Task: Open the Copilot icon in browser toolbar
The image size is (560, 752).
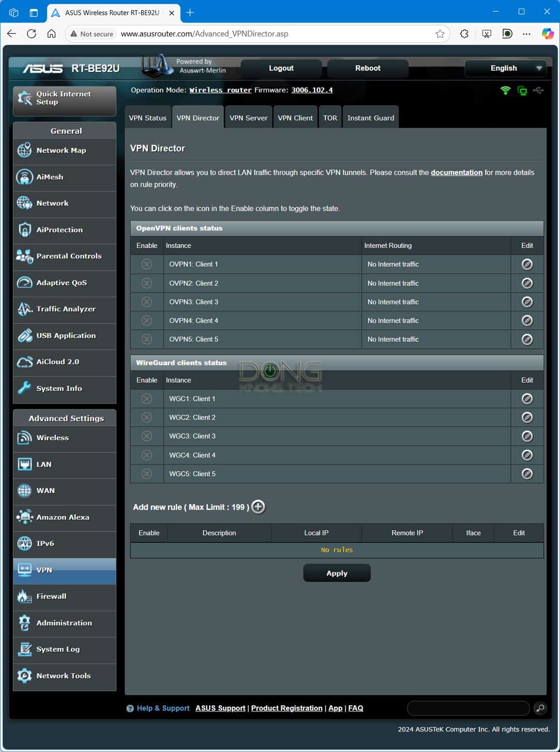Action: click(x=547, y=34)
